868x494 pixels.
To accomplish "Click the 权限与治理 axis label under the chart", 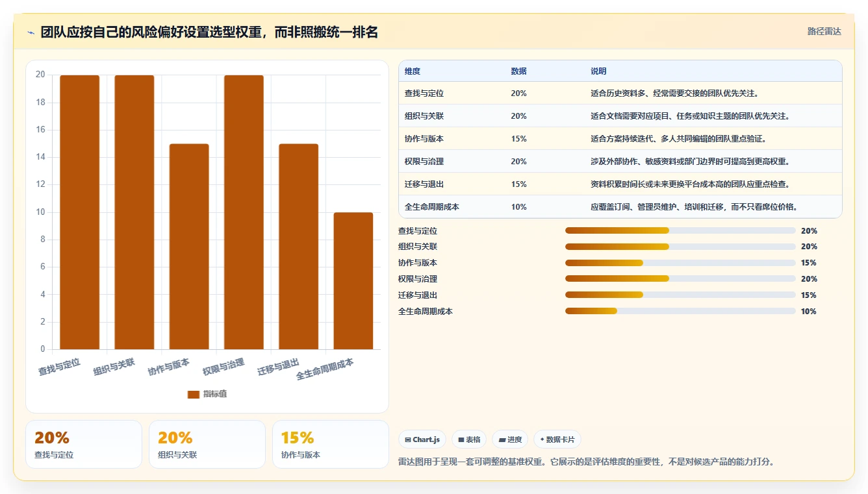I will click(223, 367).
